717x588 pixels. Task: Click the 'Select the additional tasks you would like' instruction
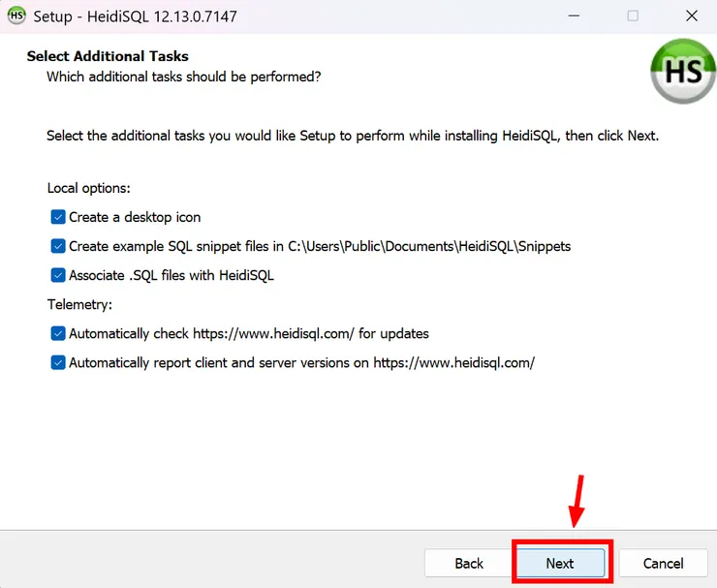click(x=353, y=136)
